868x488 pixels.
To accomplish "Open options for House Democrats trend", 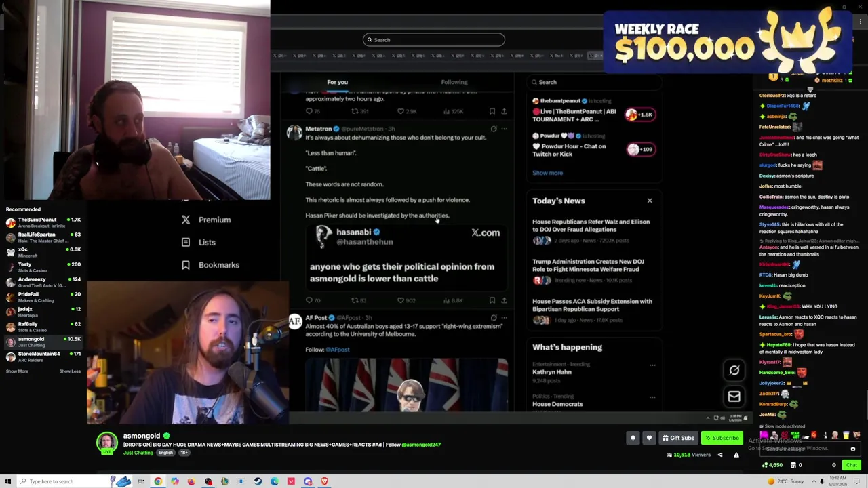I will (652, 397).
